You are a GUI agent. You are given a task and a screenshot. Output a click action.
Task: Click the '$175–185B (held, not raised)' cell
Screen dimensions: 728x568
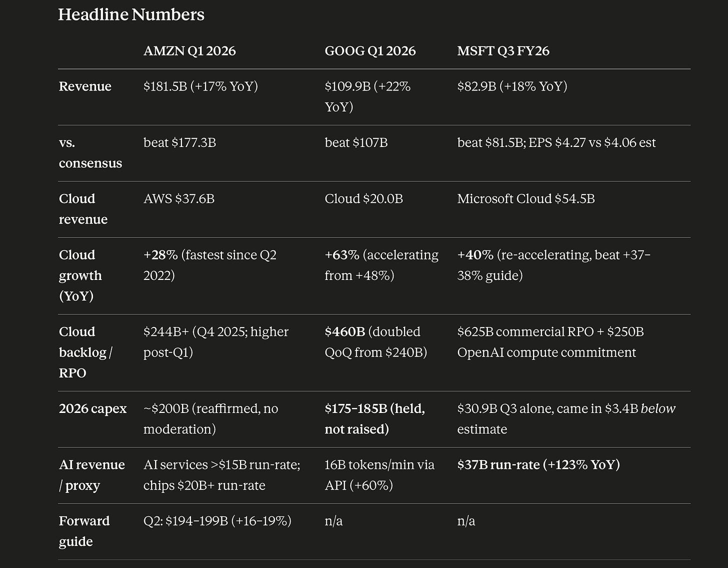pyautogui.click(x=375, y=419)
